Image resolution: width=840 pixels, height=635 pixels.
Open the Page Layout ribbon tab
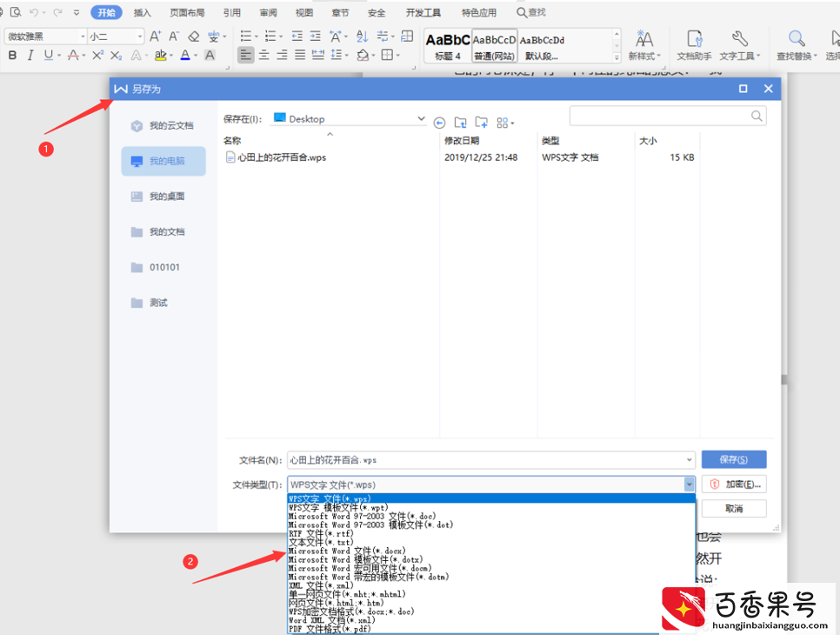point(187,12)
